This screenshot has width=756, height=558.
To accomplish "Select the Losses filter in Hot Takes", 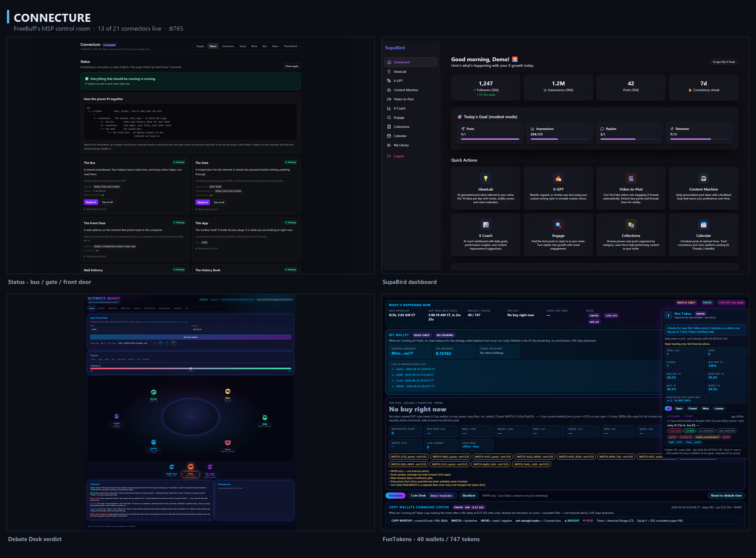I will (719, 408).
